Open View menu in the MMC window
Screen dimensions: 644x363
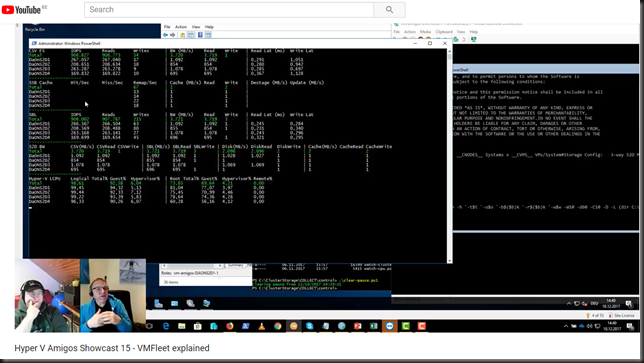coord(196,27)
